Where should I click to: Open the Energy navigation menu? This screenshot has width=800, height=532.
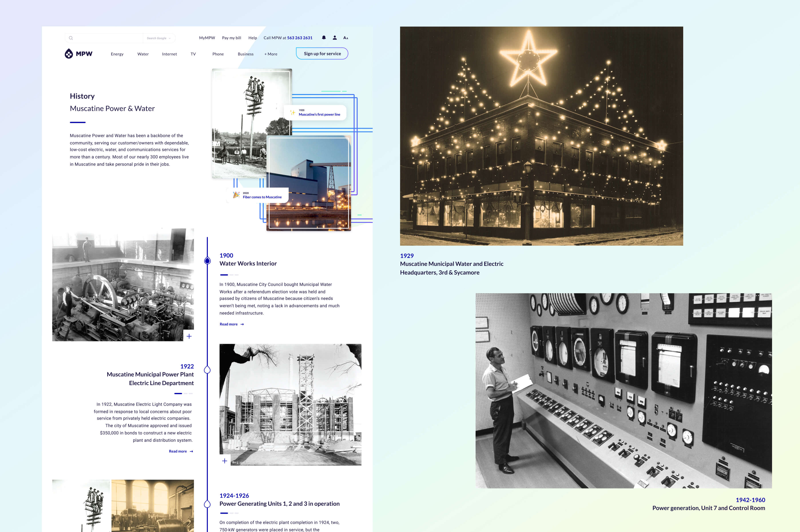click(x=117, y=54)
